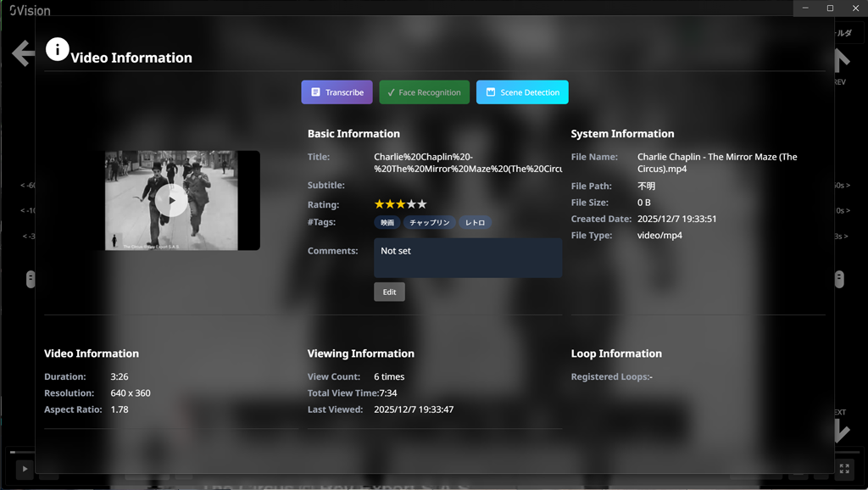Click inside the Comments text area
Screen dimensions: 868x490
[x=468, y=257]
